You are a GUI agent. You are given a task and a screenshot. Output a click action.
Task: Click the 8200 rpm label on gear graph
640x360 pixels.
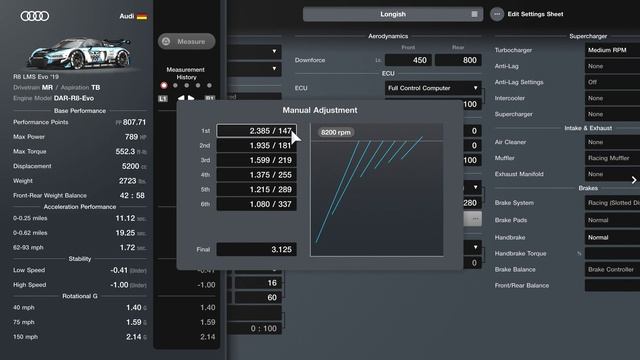(336, 132)
